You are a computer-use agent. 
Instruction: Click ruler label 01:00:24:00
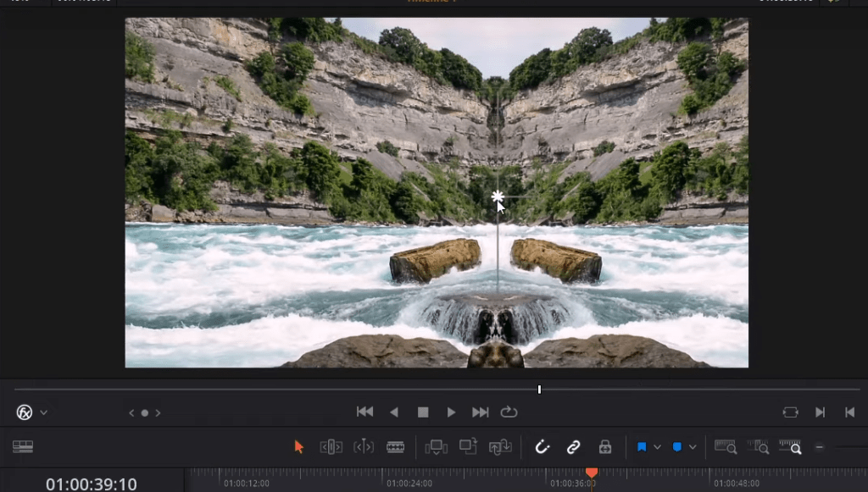point(409,484)
